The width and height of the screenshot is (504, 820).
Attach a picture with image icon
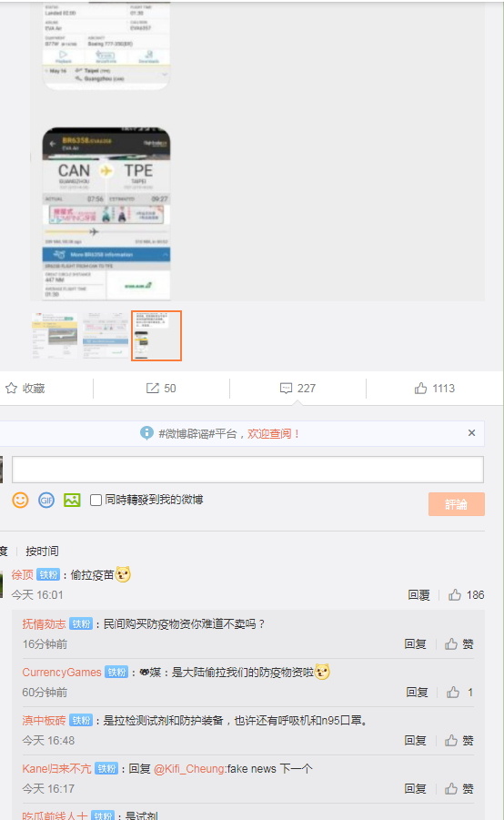[72, 500]
